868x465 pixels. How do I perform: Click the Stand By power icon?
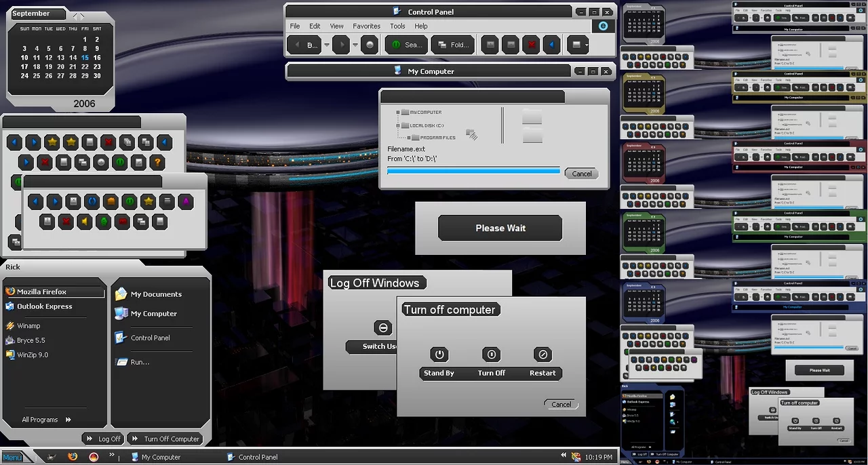click(x=439, y=355)
